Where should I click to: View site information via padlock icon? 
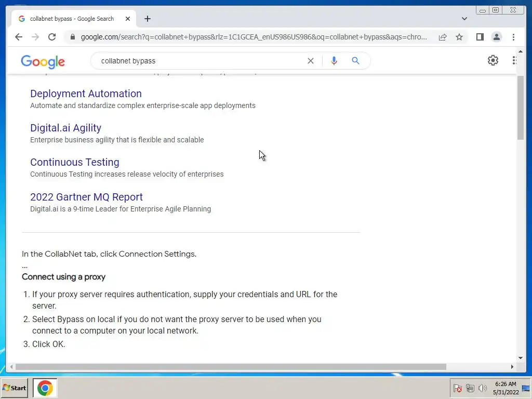click(x=72, y=37)
